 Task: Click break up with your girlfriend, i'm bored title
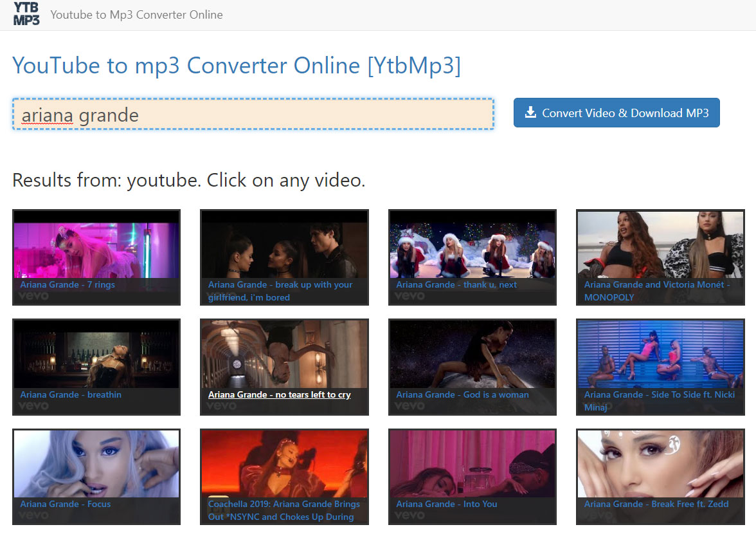280,291
